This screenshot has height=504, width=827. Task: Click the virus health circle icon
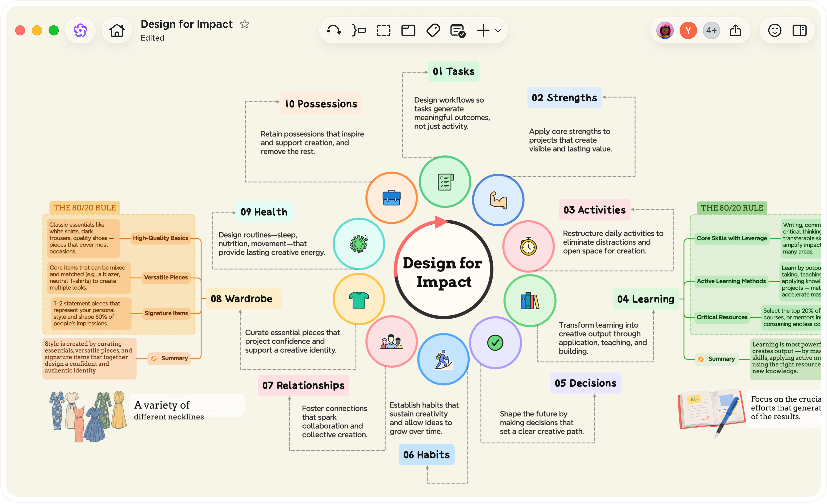[x=359, y=244]
